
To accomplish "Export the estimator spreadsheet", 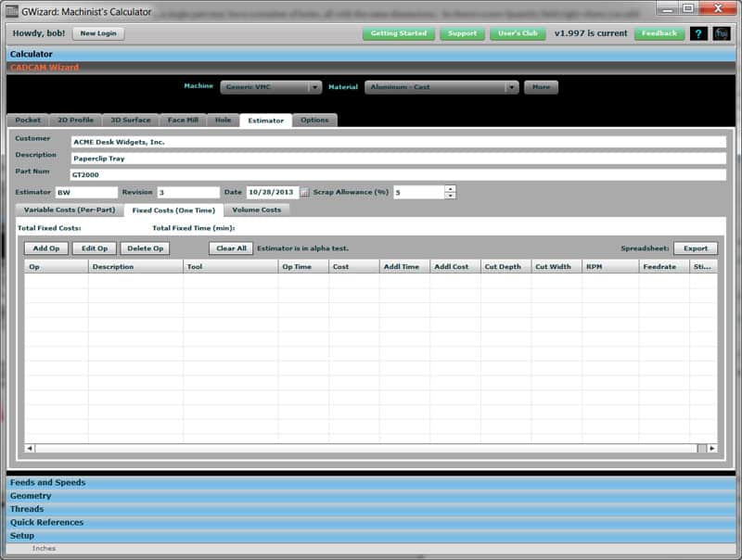I will coord(696,248).
